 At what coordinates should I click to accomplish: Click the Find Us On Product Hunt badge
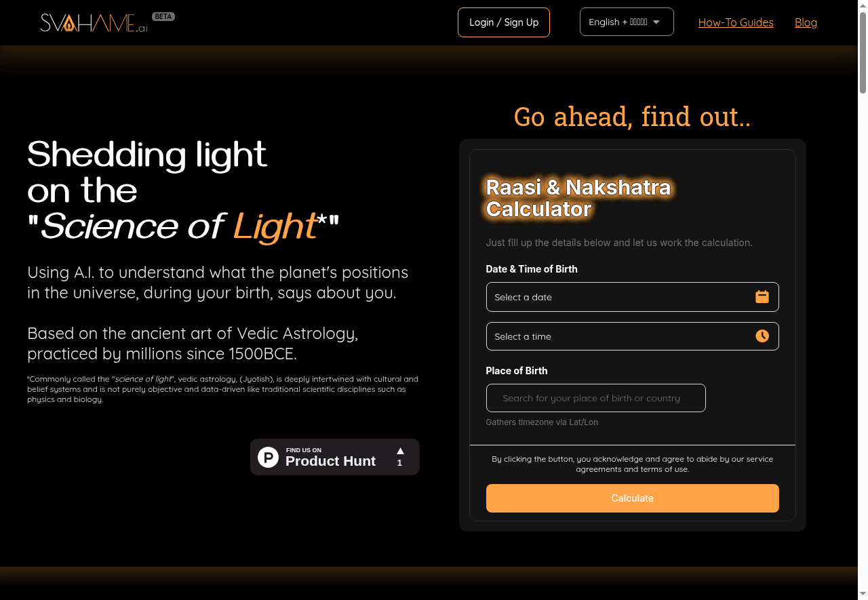[330, 457]
